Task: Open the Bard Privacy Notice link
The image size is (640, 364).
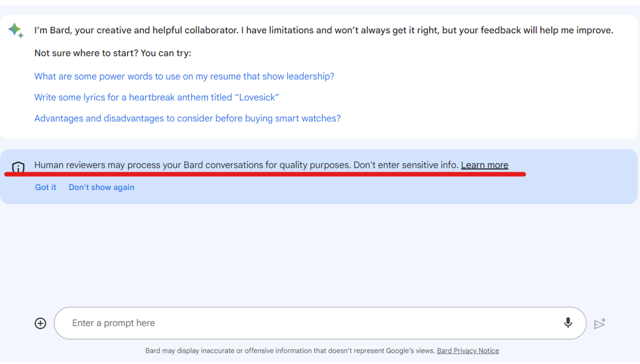Action: click(468, 351)
